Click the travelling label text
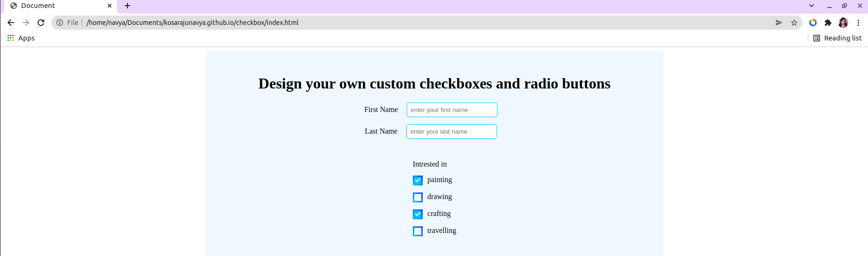868x256 pixels. [x=442, y=231]
